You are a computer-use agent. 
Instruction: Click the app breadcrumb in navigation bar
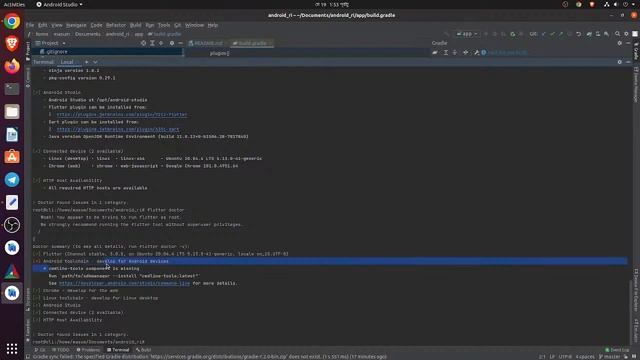click(139, 34)
